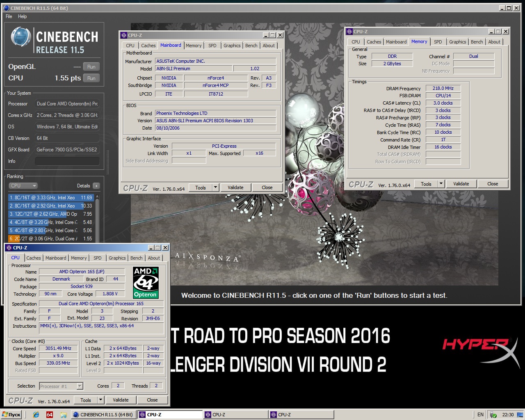This screenshot has width=525, height=420.
Task: Open Mainboard tab in Memory CPU-Z window
Action: click(396, 42)
